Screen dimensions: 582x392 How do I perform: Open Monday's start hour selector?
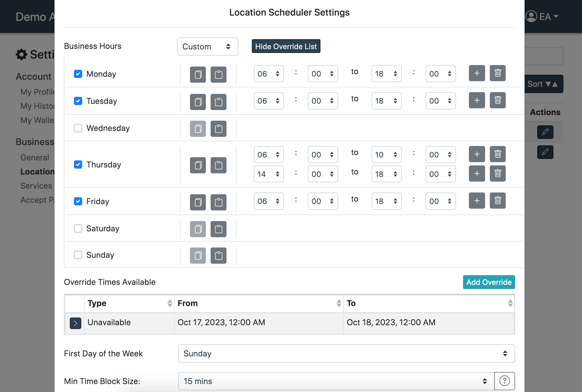click(x=268, y=74)
